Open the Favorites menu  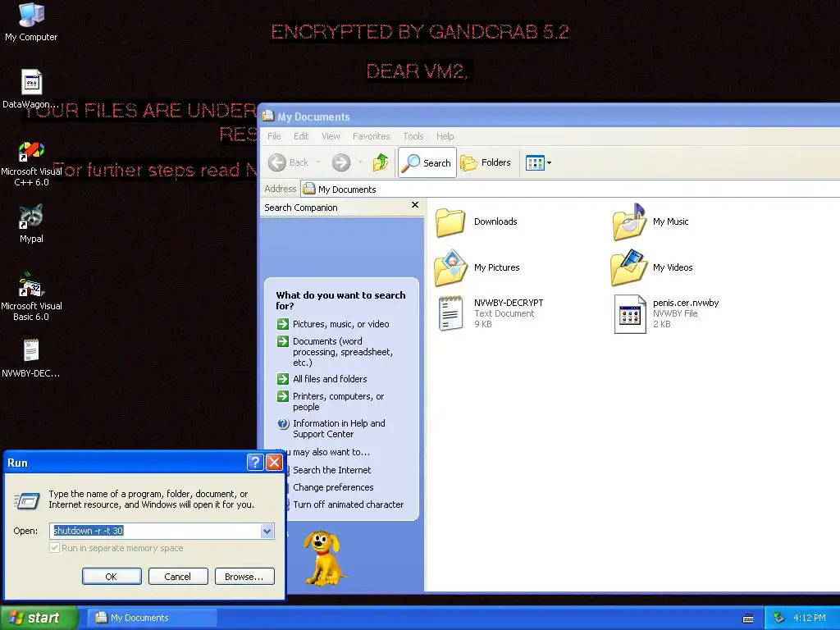coord(372,136)
